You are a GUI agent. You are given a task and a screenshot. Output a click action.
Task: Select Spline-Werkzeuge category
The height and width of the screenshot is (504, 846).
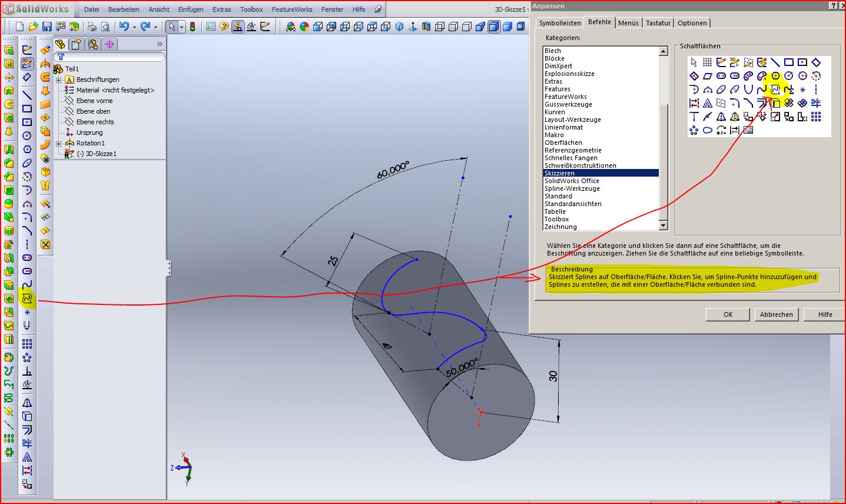click(x=572, y=188)
